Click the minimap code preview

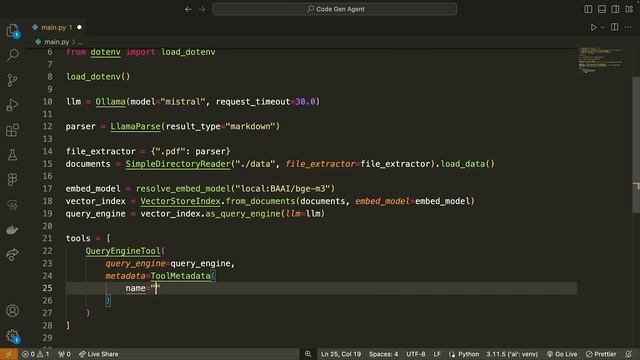pyautogui.click(x=600, y=60)
